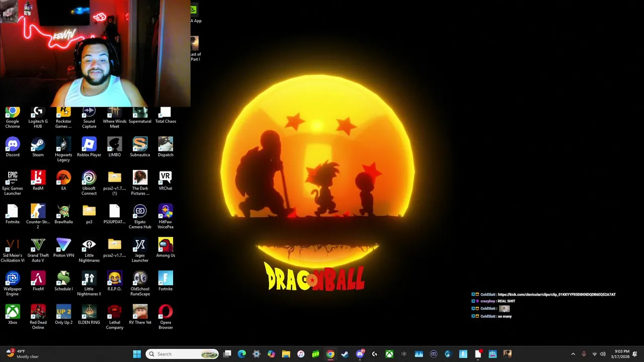
Task: Launch Lethal Company desktop shortcut
Action: click(x=114, y=317)
